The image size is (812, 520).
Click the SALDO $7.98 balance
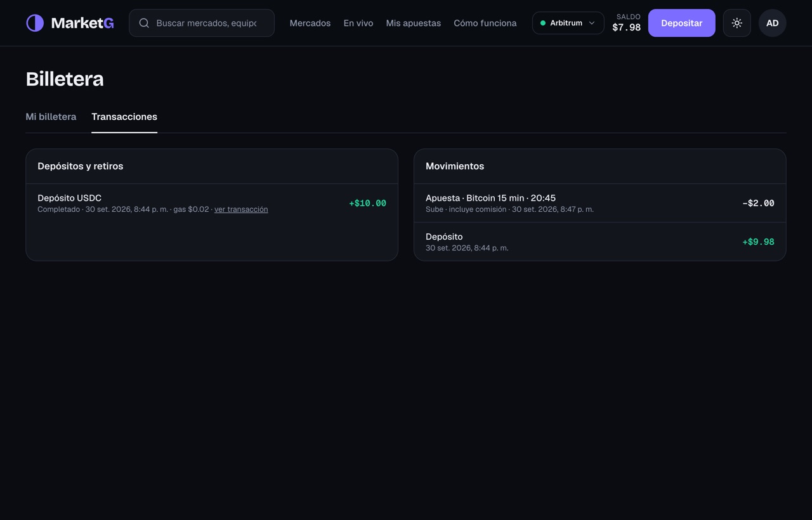(x=627, y=23)
